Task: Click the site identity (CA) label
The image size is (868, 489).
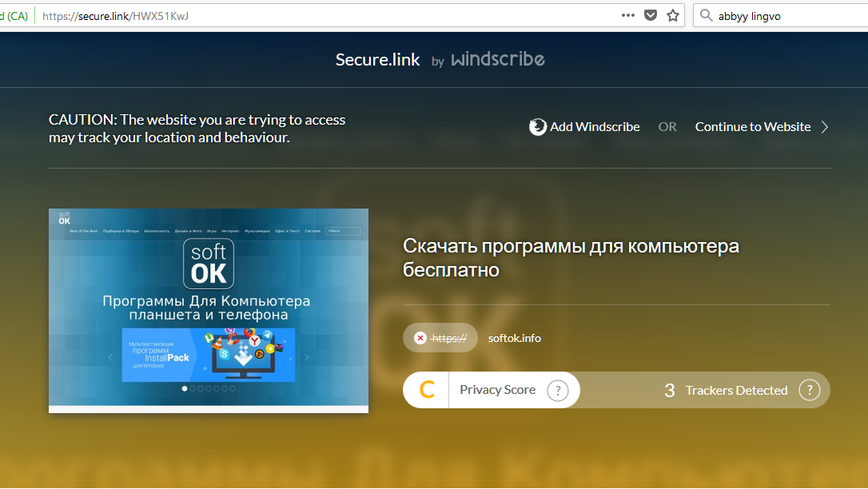Action: point(14,15)
